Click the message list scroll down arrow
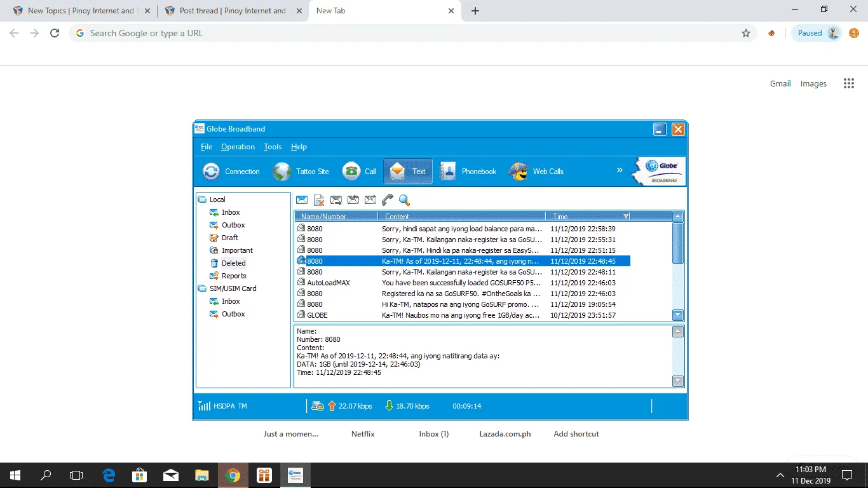The height and width of the screenshot is (488, 868). [678, 315]
